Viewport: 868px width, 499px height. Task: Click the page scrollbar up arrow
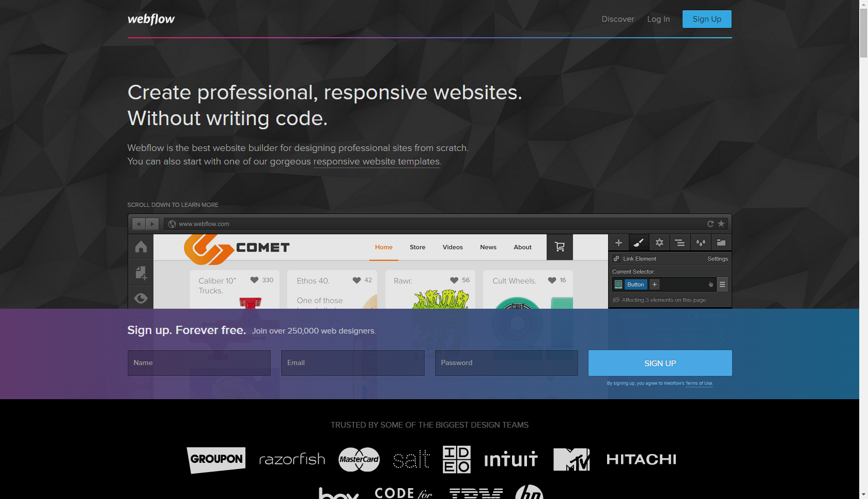pos(863,4)
